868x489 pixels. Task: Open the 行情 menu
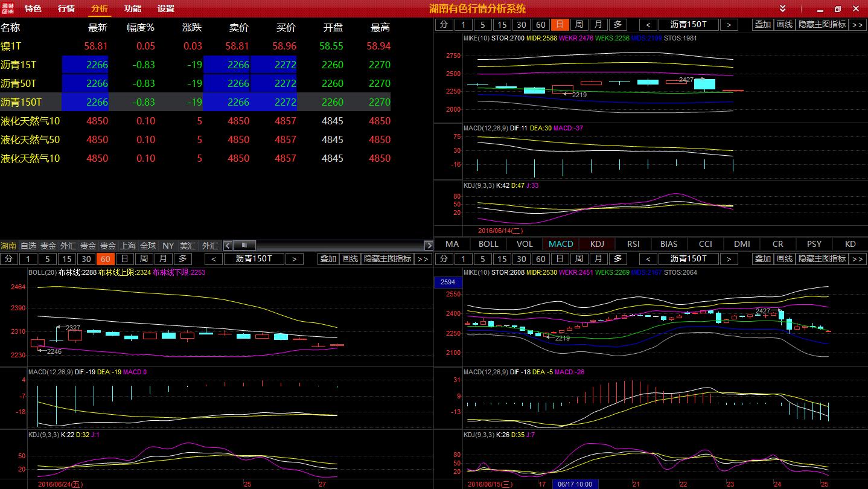pyautogui.click(x=66, y=8)
